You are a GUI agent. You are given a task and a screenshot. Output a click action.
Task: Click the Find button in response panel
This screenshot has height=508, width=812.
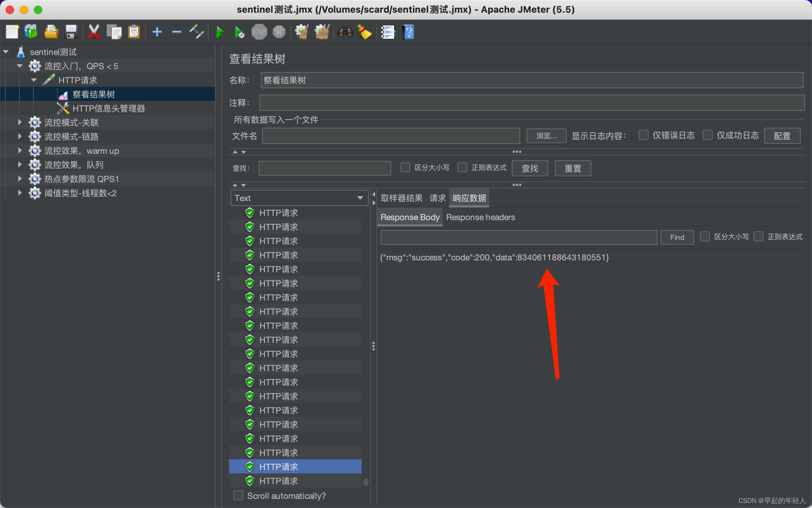[x=677, y=237]
